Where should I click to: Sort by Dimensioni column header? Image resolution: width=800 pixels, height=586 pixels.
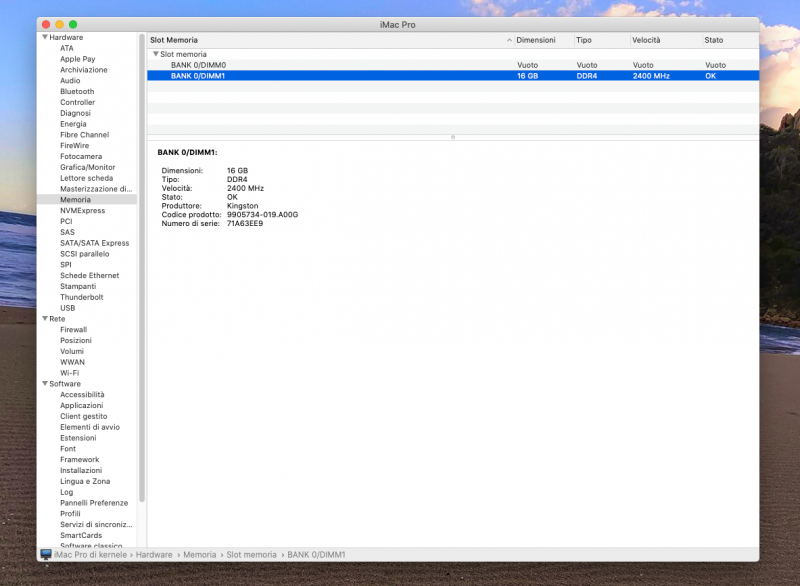[x=536, y=40]
